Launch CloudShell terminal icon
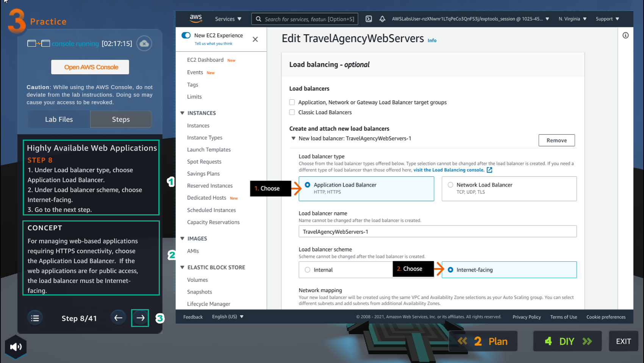 [x=369, y=19]
